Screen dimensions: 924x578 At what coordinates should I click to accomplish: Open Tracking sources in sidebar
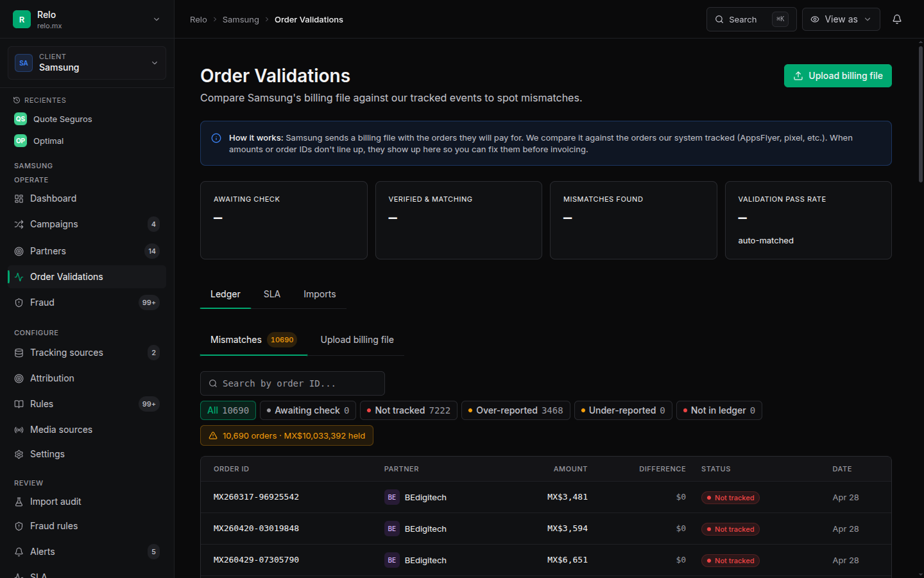pos(87,353)
